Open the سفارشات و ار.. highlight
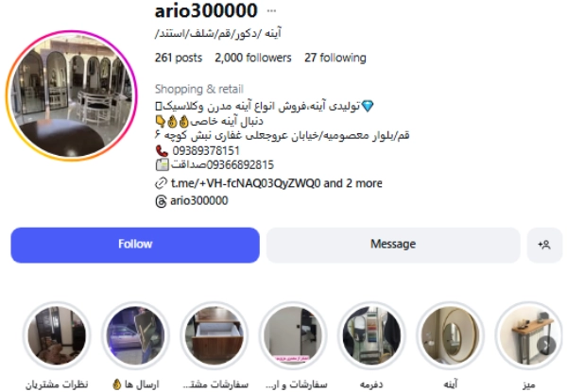The height and width of the screenshot is (392, 567). pos(293,335)
